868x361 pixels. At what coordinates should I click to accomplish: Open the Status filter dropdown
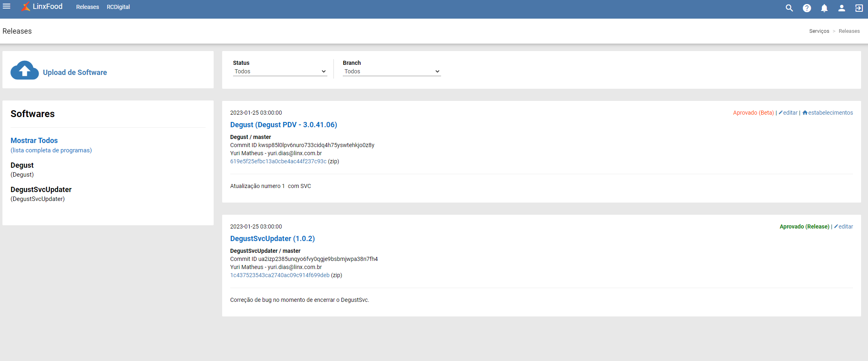[x=280, y=71]
